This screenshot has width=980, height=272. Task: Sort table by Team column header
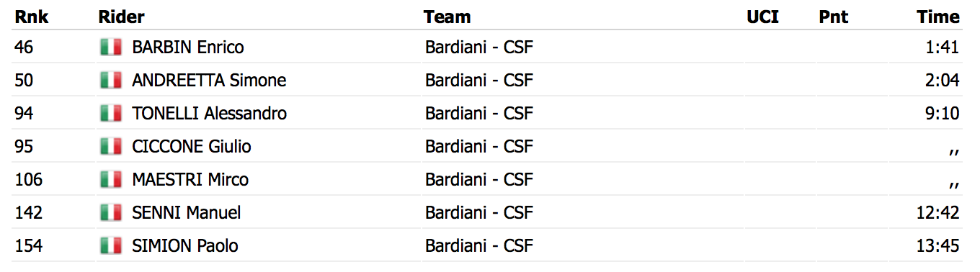447,17
